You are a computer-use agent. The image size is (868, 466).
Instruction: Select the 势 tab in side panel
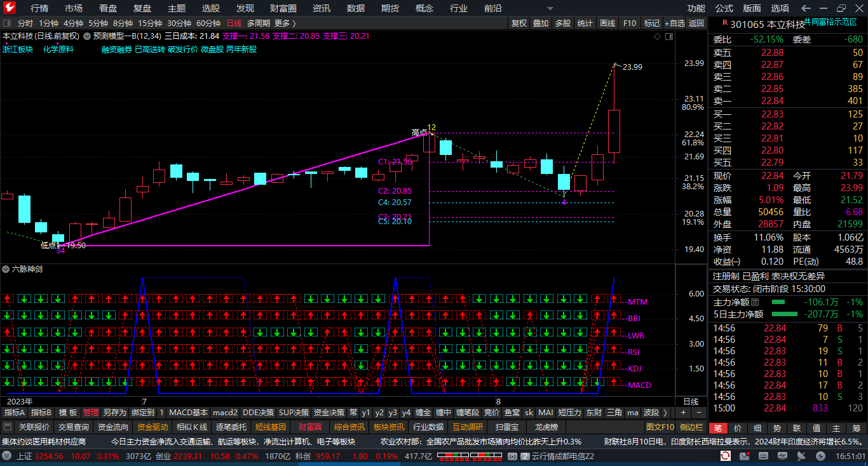[x=776, y=428]
